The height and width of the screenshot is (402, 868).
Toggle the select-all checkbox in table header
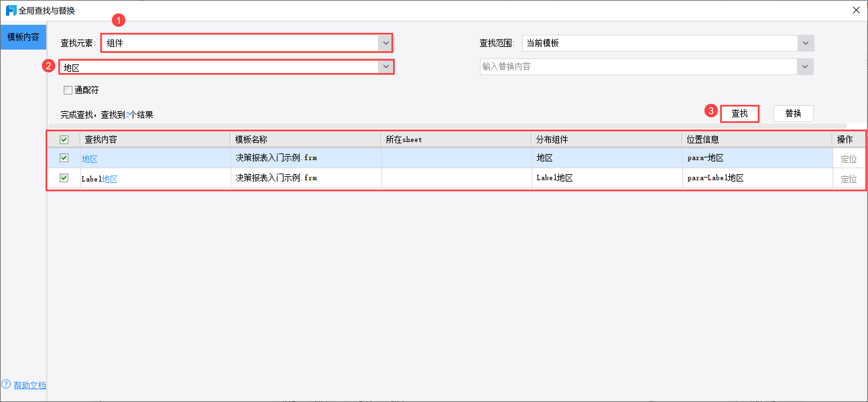64,139
